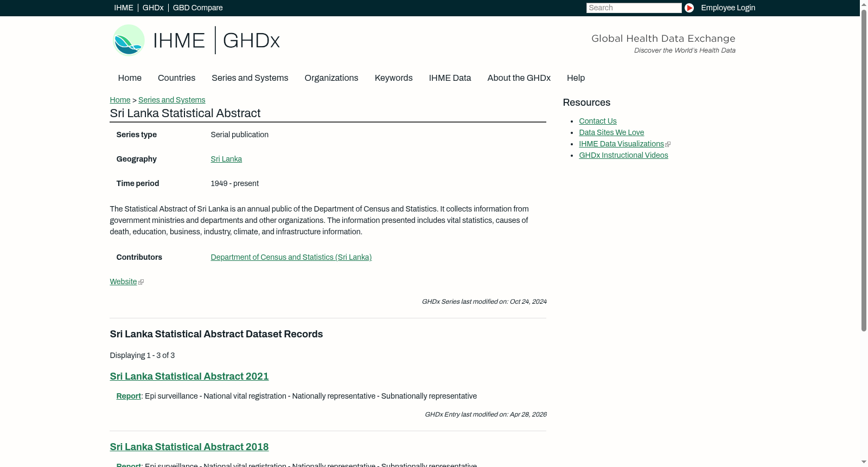Viewport: 868px width, 467px height.
Task: Go to Home menu item
Action: 130,78
